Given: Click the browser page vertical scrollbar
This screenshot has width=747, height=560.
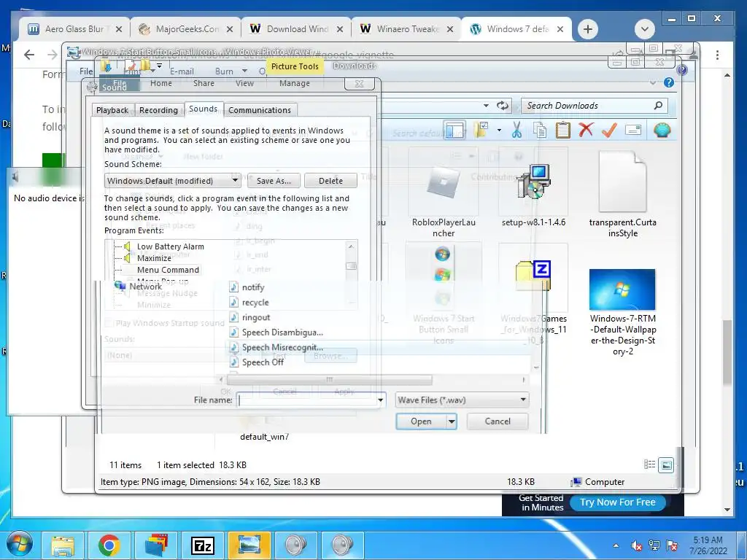Looking at the screenshot, I should [727, 352].
